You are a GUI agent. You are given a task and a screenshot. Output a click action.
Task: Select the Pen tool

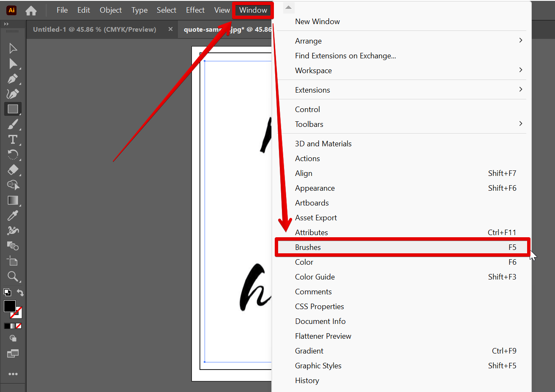coord(13,79)
